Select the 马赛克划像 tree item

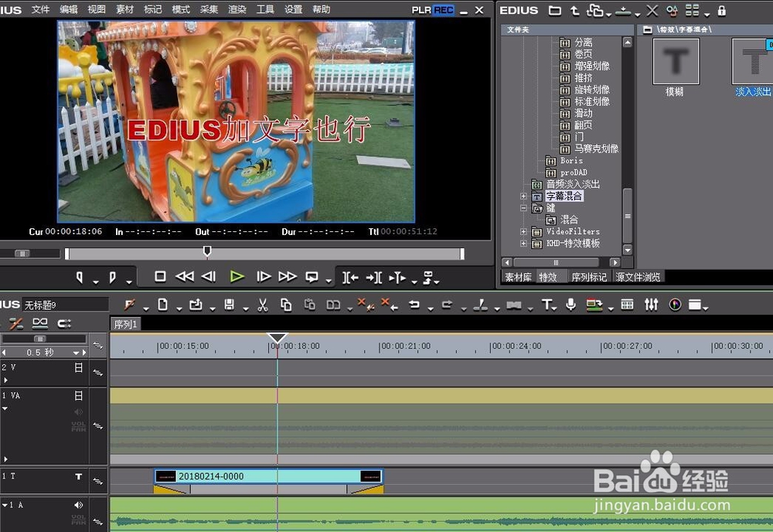tap(597, 148)
